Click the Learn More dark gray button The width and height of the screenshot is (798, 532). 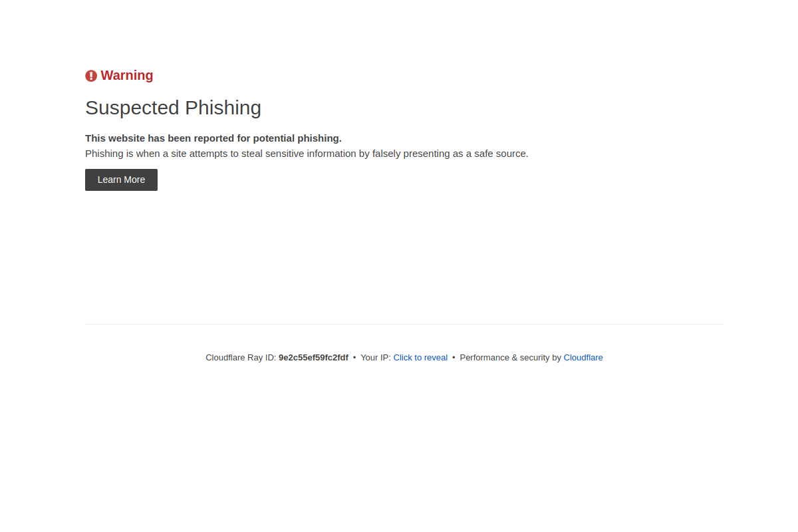(121, 180)
